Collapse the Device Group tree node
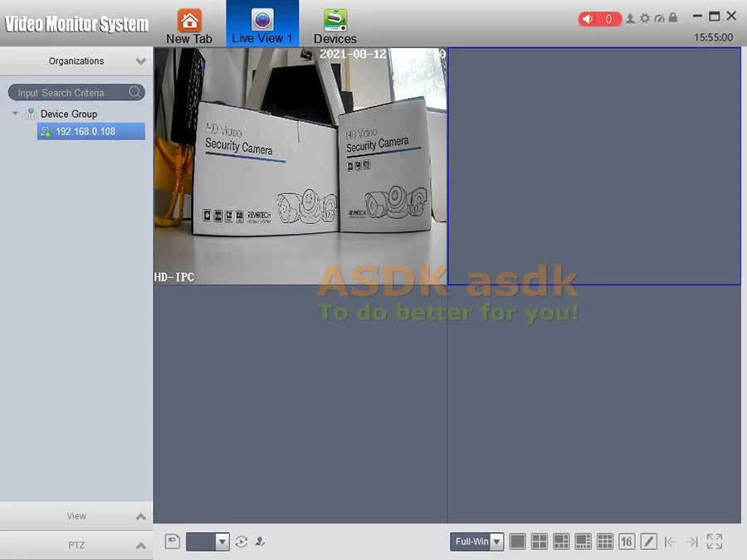 coord(16,114)
